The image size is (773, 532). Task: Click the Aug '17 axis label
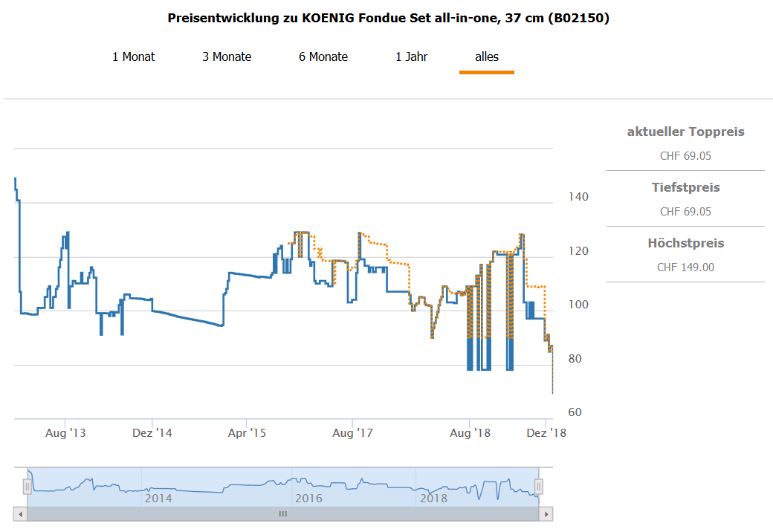[352, 433]
